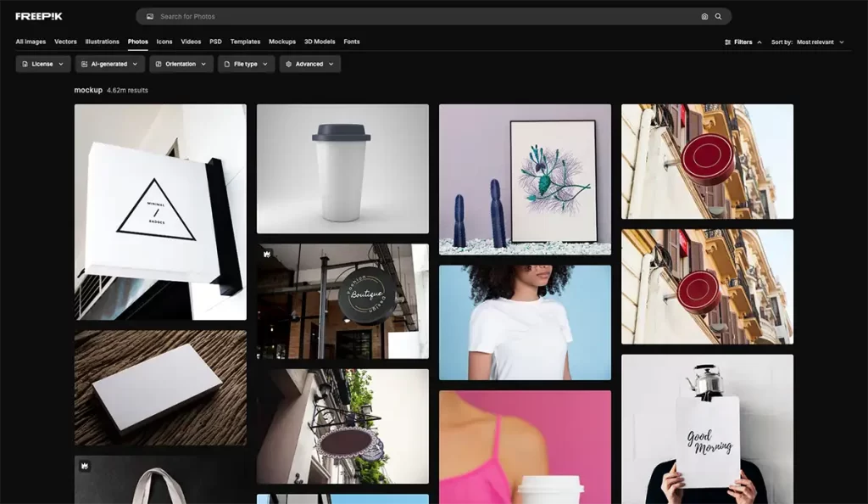Open the white coffee cup mockup photo
Image resolution: width=868 pixels, height=504 pixels.
pyautogui.click(x=342, y=168)
